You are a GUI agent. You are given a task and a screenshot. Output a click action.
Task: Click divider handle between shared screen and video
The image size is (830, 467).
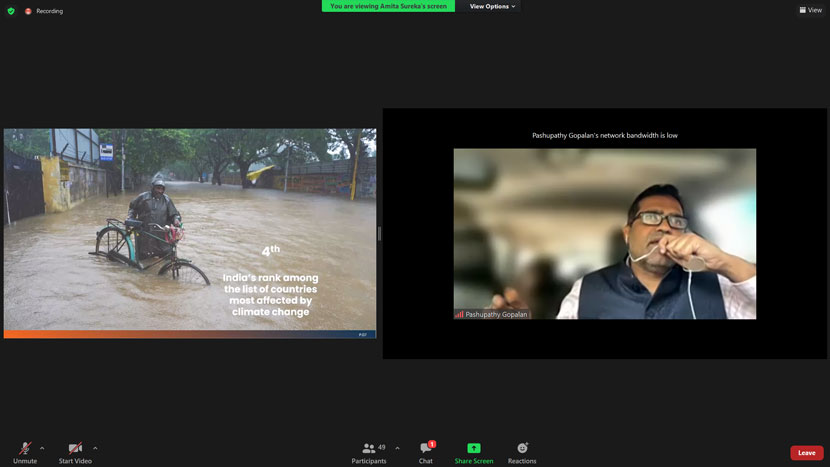point(379,233)
